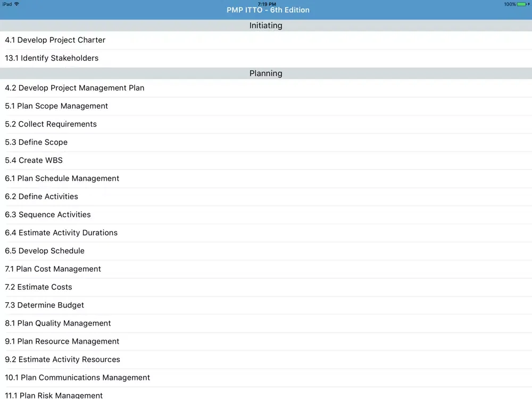
Task: Tap 7.1 Plan Cost Management
Action: [266, 269]
